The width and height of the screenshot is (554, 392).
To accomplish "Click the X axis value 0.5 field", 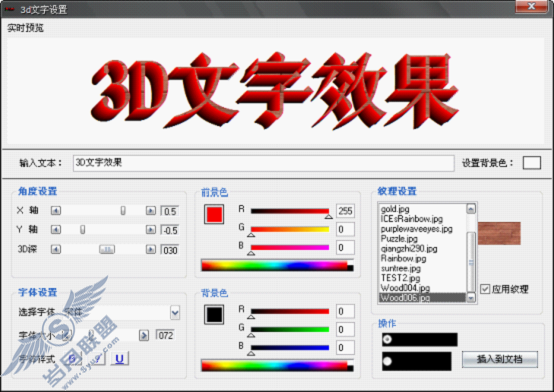I will pos(170,211).
